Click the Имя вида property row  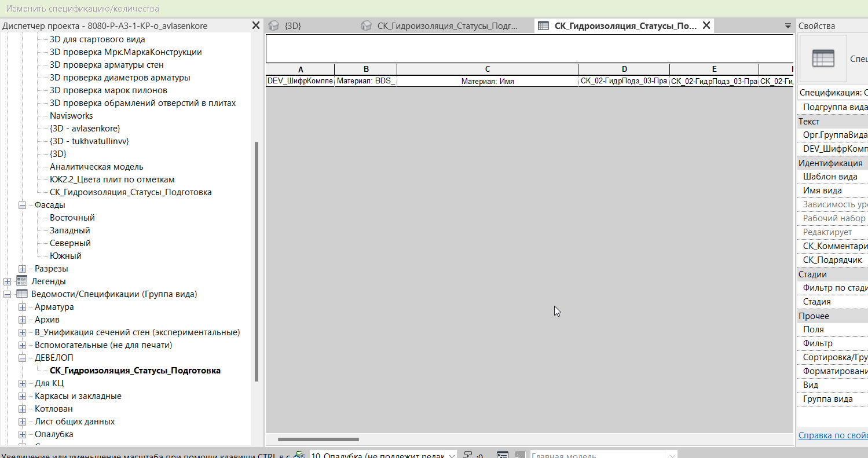833,190
